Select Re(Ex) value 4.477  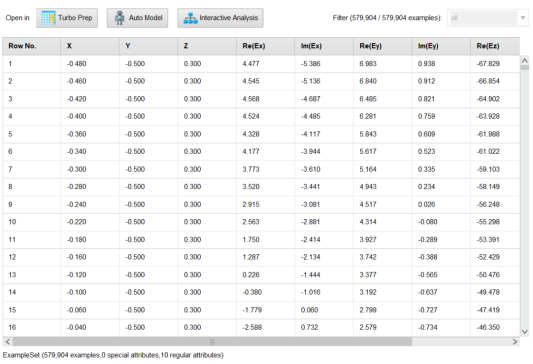[x=251, y=64]
